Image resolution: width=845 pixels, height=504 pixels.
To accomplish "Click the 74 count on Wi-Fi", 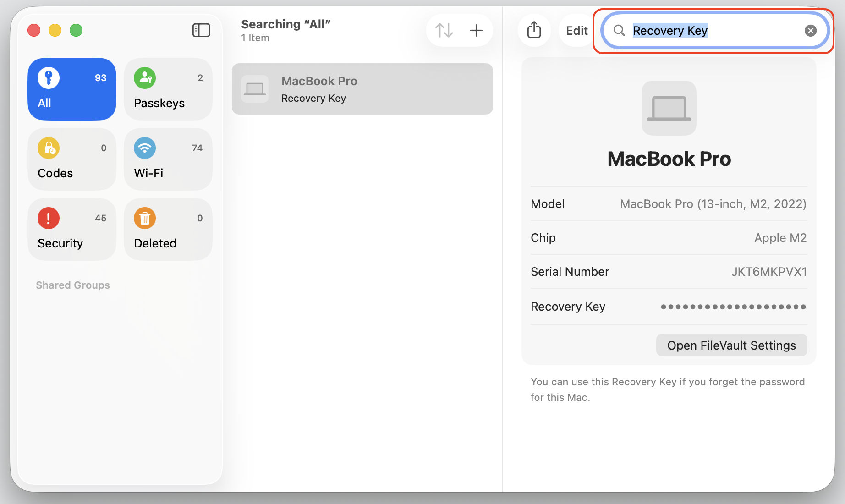I will [x=197, y=148].
